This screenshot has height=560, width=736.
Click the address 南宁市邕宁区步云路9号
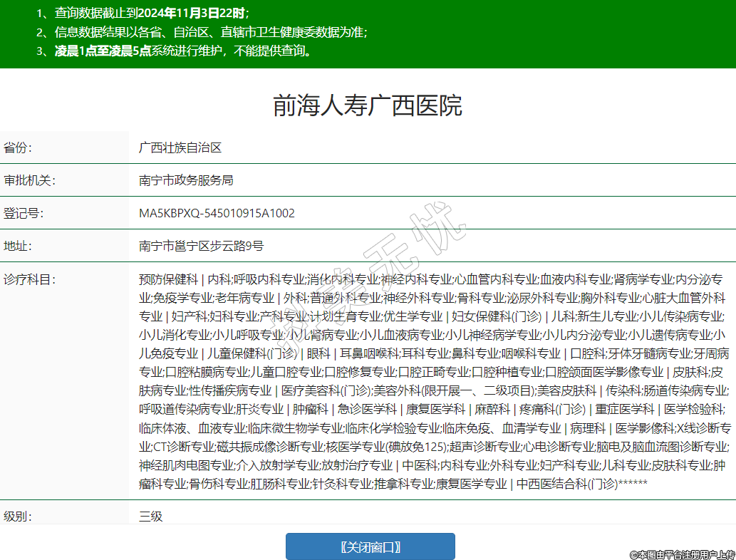[x=201, y=246]
